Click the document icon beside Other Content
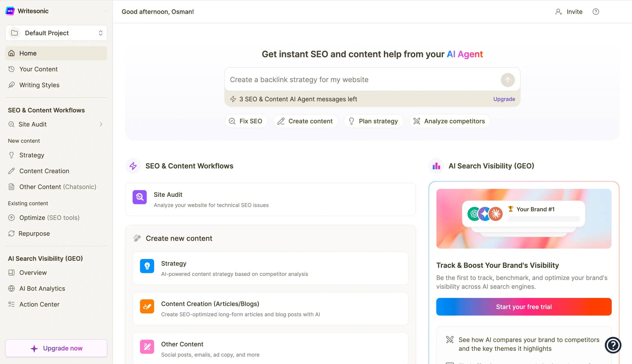Image resolution: width=632 pixels, height=364 pixels. [12, 187]
